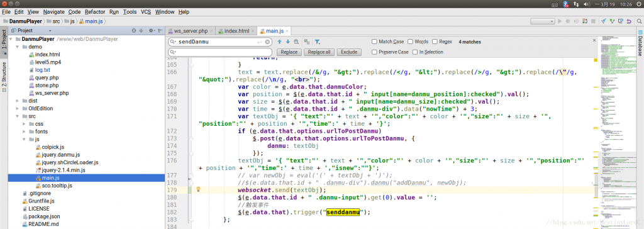Viewport: 644px width, 229px height.
Task: Enable the Match Case checkbox
Action: coord(374,42)
